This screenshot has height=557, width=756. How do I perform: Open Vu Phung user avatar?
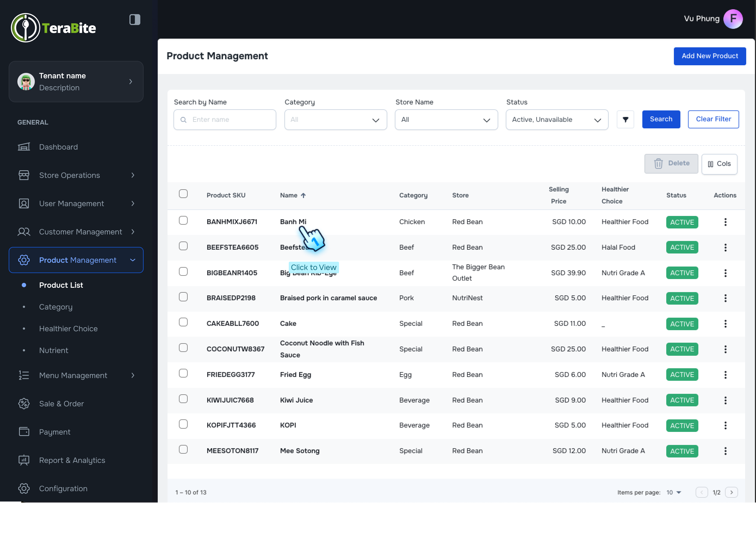click(733, 19)
